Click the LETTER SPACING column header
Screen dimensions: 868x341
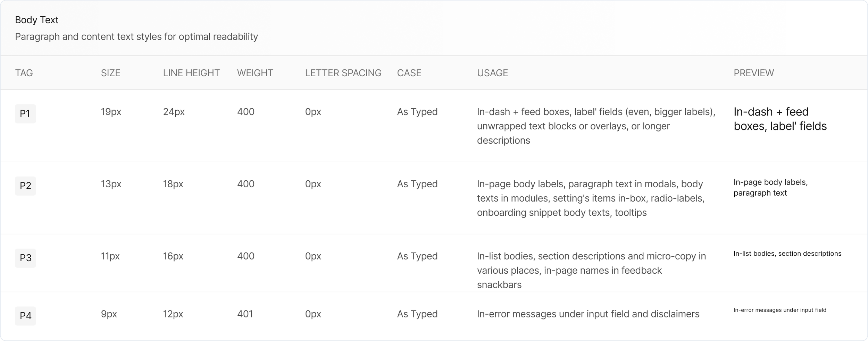(343, 73)
